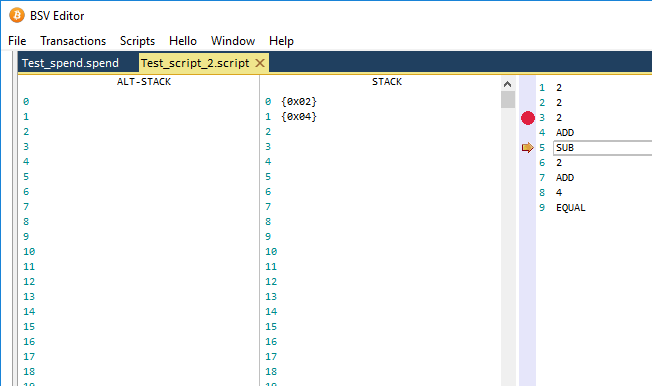
Task: Click the orange BSV Editor logo icon
Action: coord(17,15)
